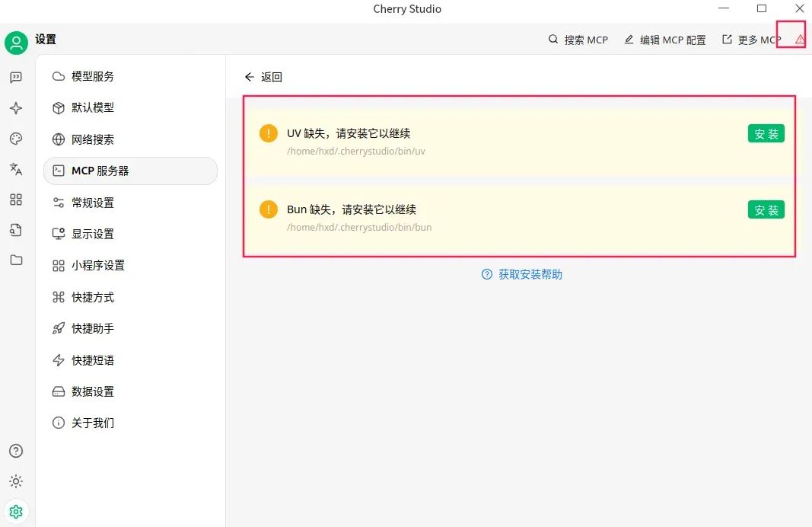This screenshot has width=812, height=527.
Task: Open the translate icon in sidebar
Action: click(16, 169)
